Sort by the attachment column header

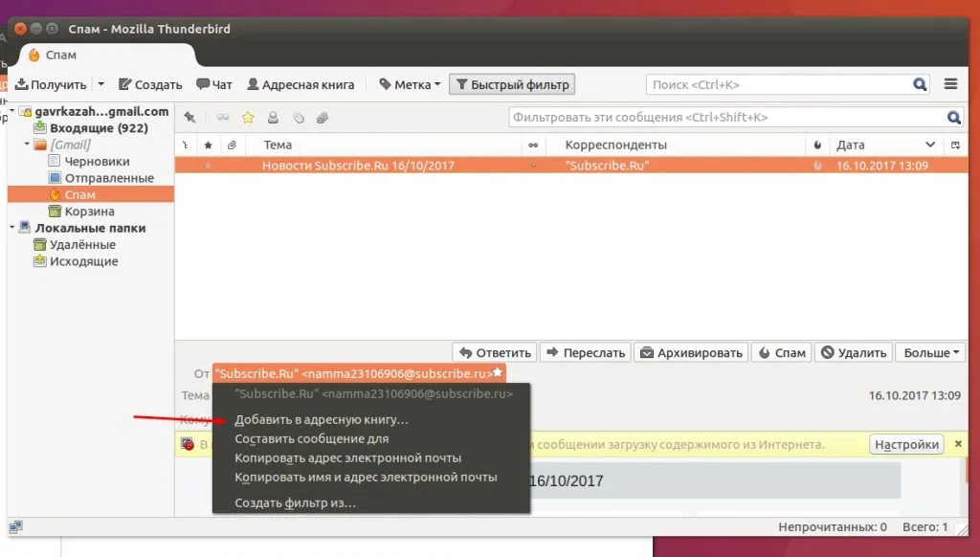click(x=232, y=145)
